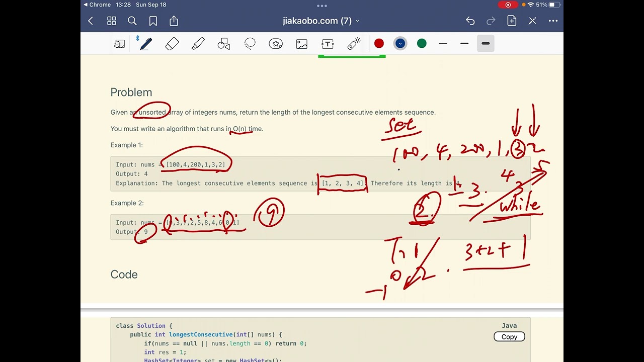Select the Text box tool
Image resolution: width=644 pixels, height=362 pixels.
click(x=328, y=44)
